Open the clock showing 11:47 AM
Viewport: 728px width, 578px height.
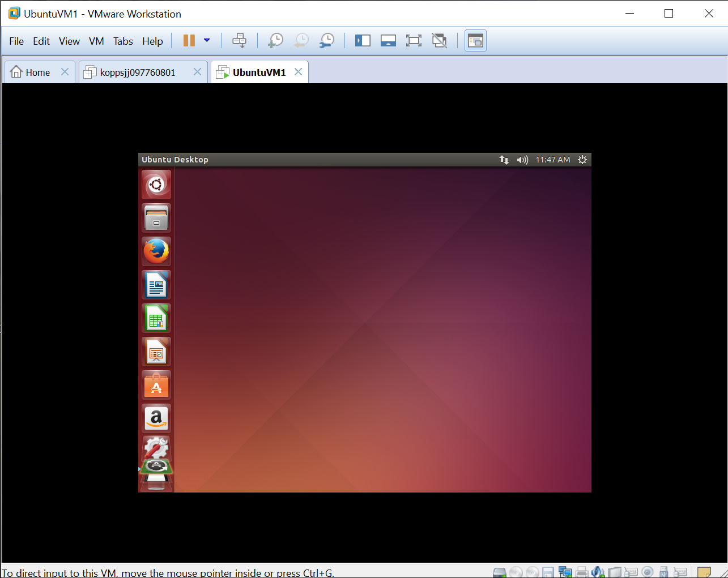[552, 160]
